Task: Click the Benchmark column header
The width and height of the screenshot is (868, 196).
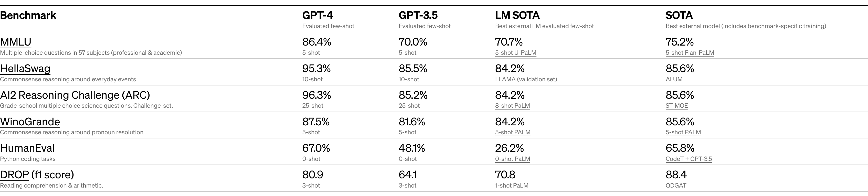Action: click(x=28, y=16)
